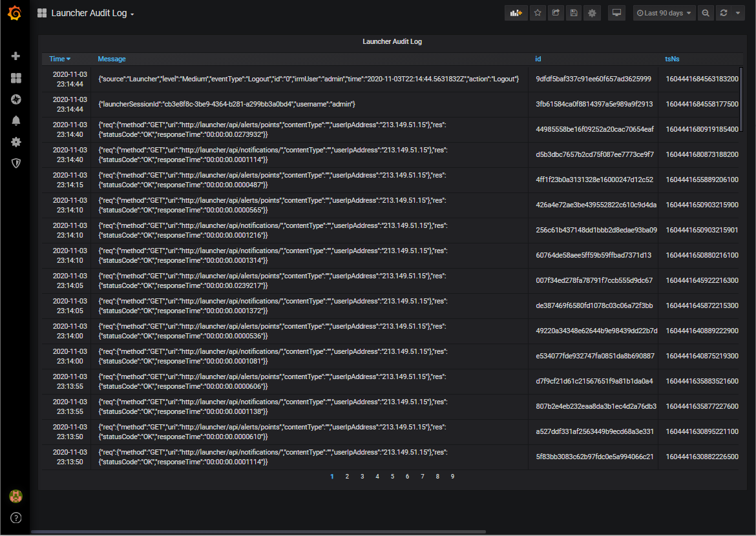Select id 60764de58aee5ff59b59ffbad7371d13
Viewport: 756px width, 536px height.
coord(593,255)
